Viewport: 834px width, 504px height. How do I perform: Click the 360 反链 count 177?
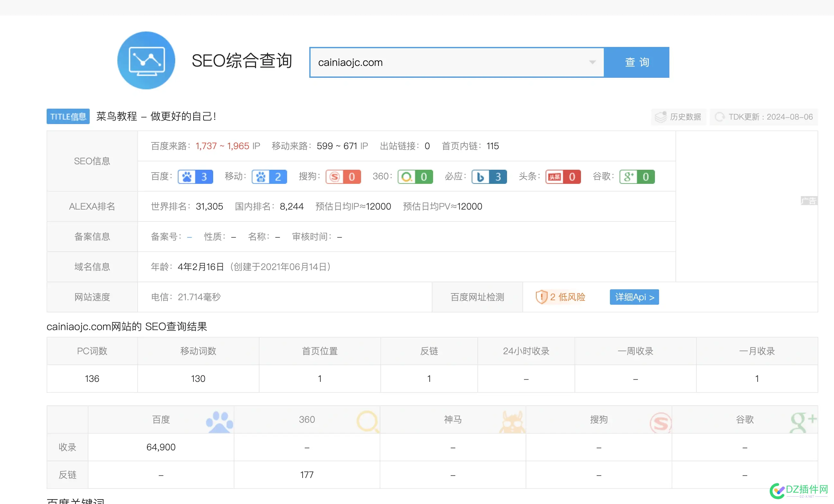click(307, 474)
